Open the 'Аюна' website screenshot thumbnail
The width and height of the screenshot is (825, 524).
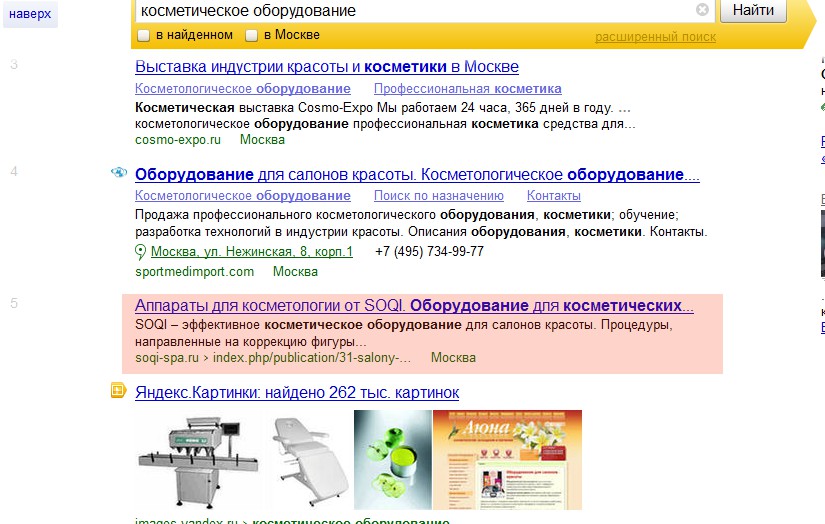(507, 460)
